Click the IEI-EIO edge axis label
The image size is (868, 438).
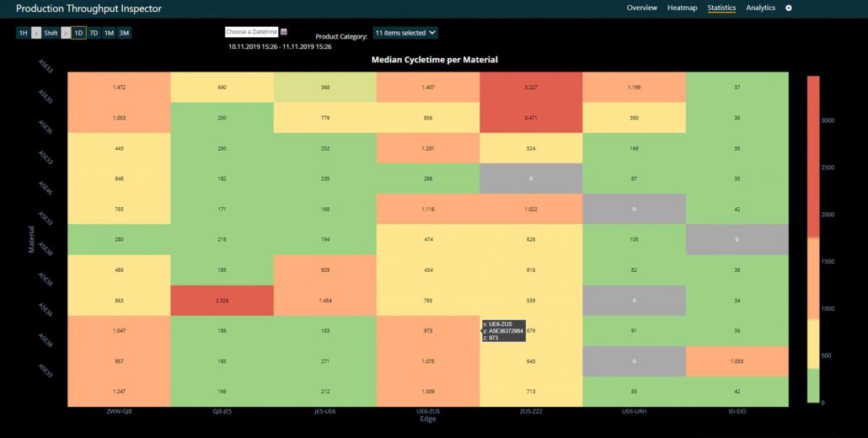click(737, 411)
